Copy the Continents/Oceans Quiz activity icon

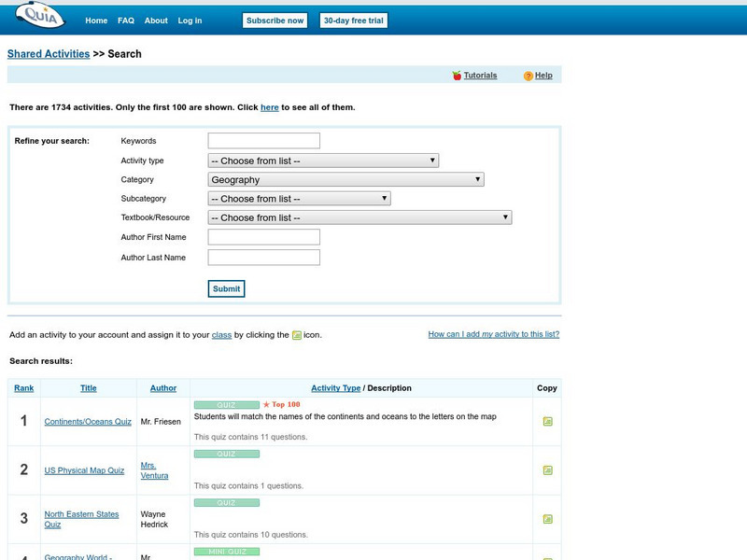(548, 421)
